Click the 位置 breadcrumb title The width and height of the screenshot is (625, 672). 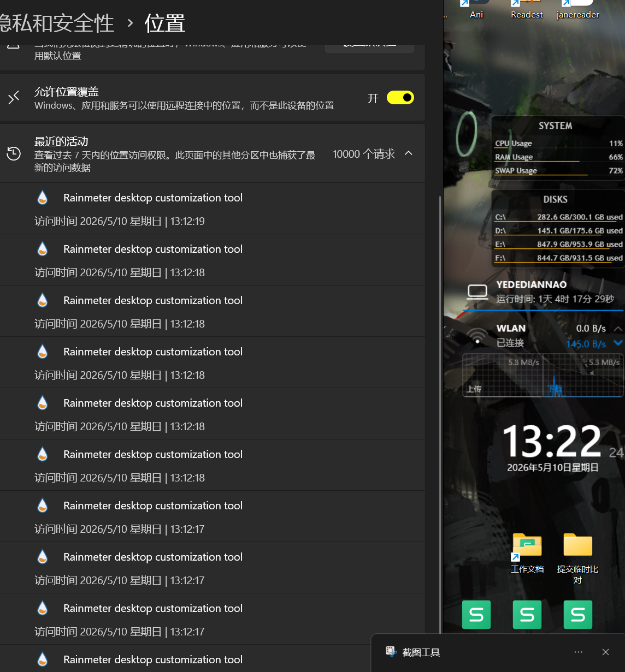[164, 23]
